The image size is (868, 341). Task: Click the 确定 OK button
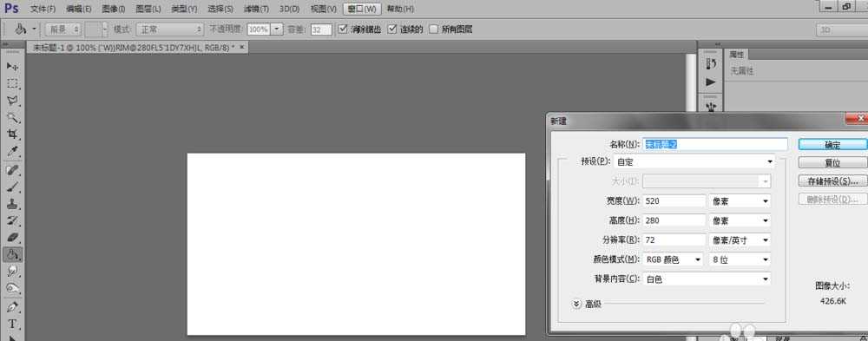coord(832,145)
